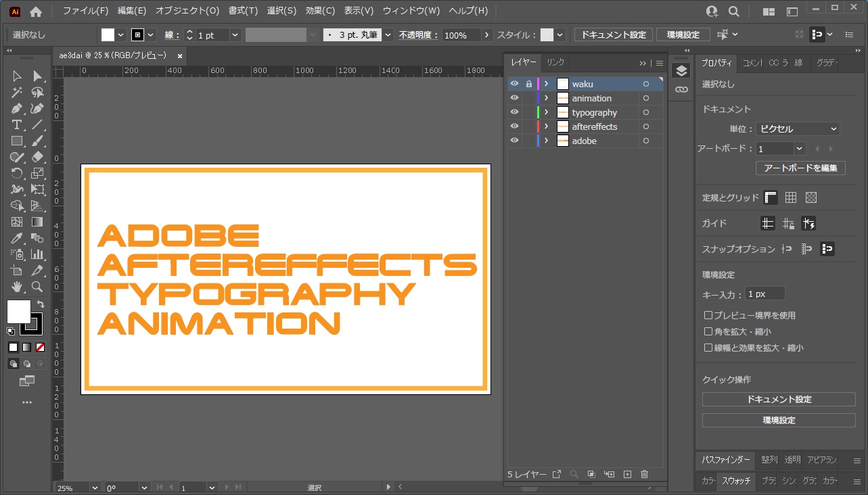Select the Line Segment tool
The width and height of the screenshot is (868, 495).
tap(38, 125)
